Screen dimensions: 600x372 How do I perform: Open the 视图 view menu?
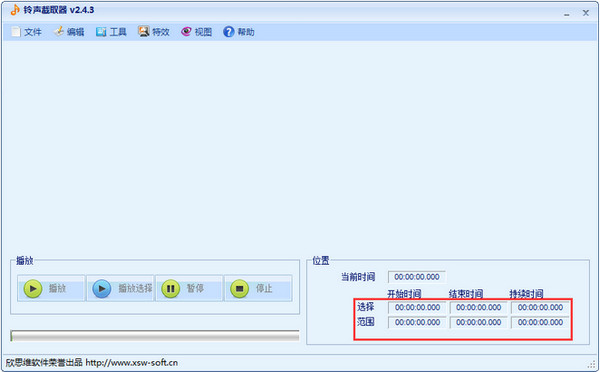click(x=196, y=32)
